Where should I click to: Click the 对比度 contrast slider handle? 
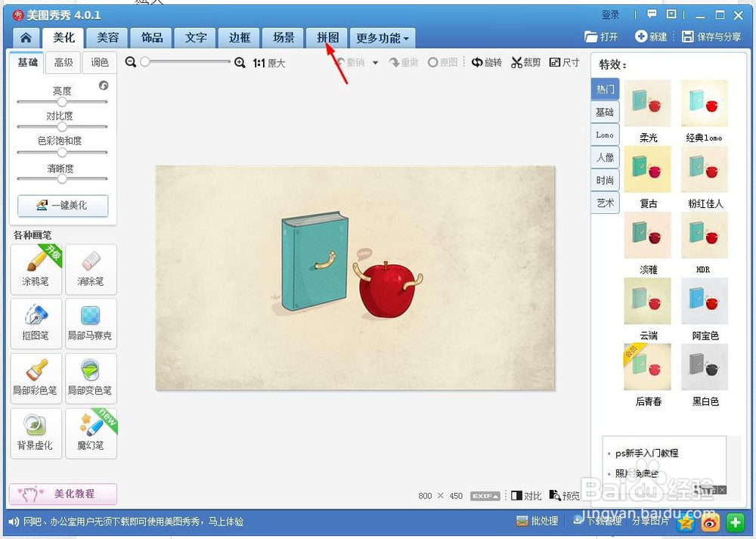coord(62,127)
